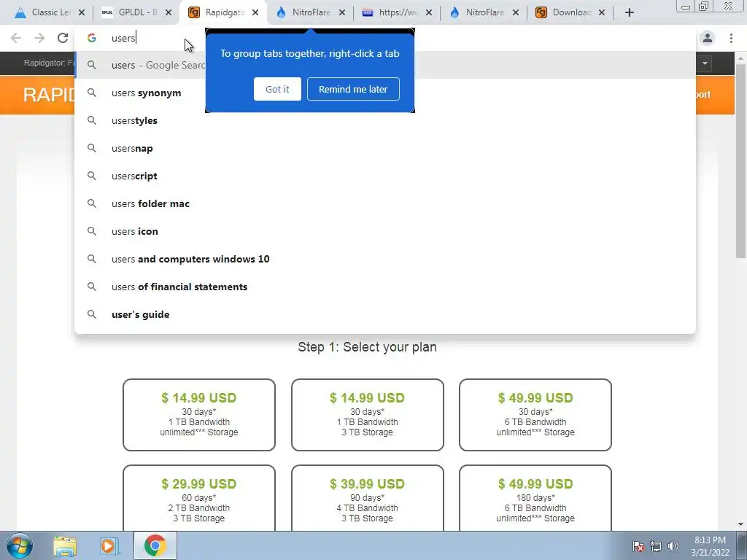Choose the users synonym suggestion

pyautogui.click(x=385, y=93)
